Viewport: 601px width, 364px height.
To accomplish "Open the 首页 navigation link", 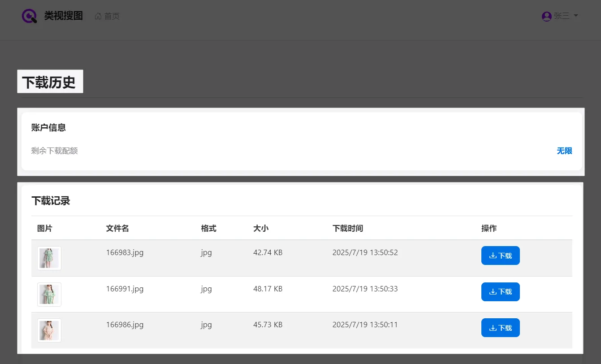I will point(112,16).
